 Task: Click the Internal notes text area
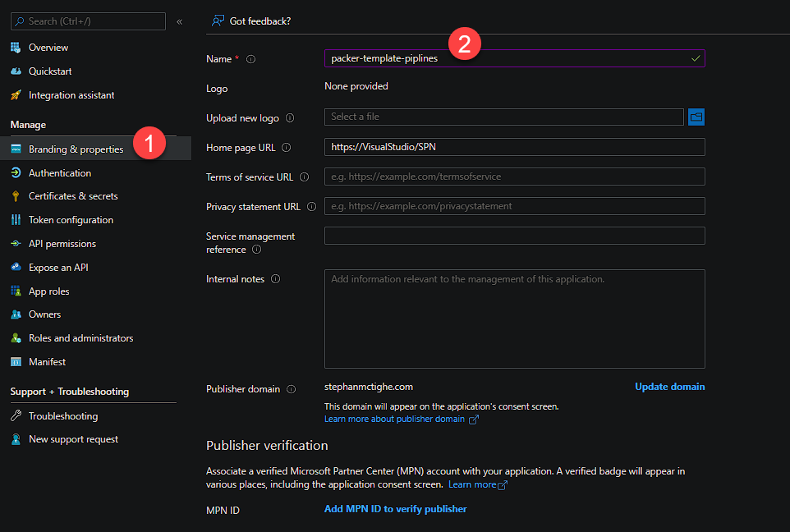[514, 319]
